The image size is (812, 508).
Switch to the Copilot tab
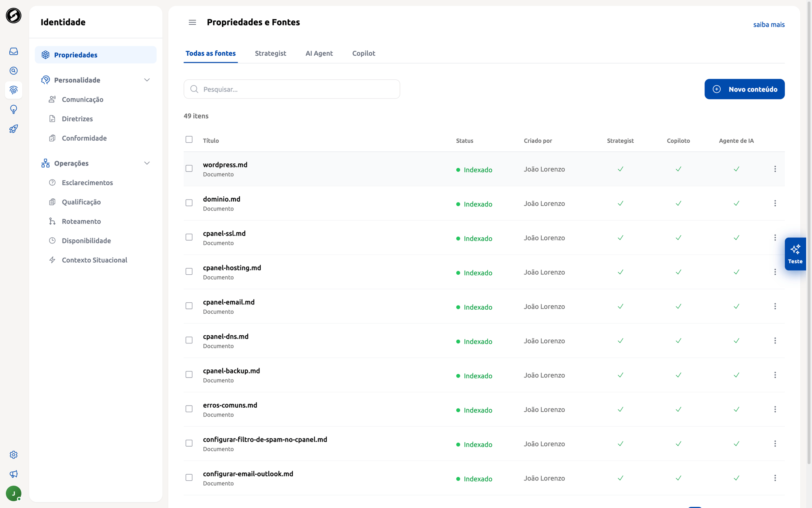pyautogui.click(x=364, y=53)
